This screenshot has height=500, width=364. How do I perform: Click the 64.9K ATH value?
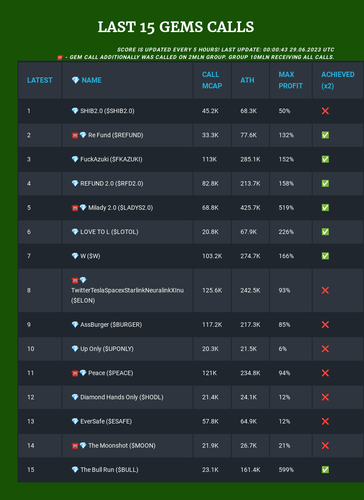coord(249,421)
